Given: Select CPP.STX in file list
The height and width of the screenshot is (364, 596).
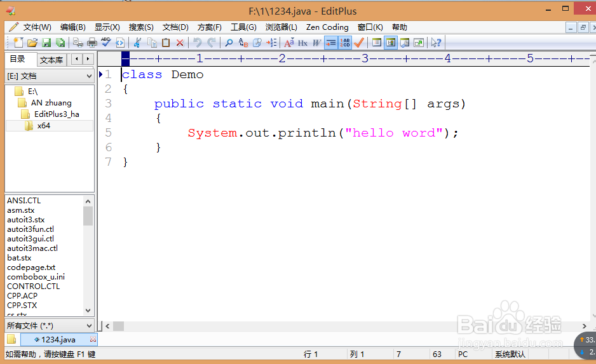Looking at the screenshot, I should [22, 305].
